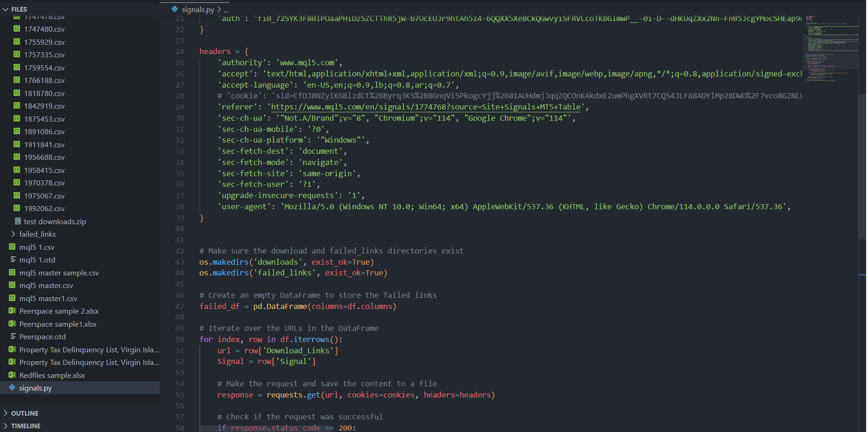
Task: Click the Excel icon beside Redfiles sample.xlsx
Action: click(x=12, y=375)
